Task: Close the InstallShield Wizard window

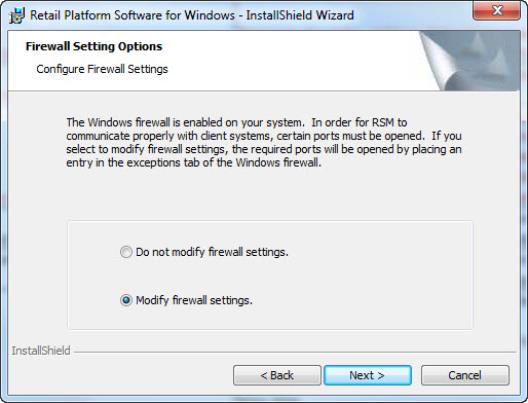Action: (497, 11)
